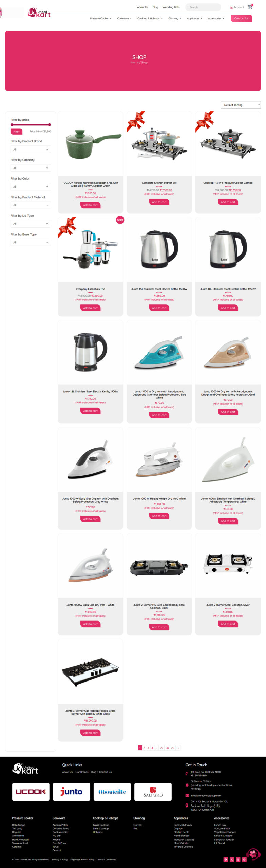The width and height of the screenshot is (266, 868).
Task: Open the X (Twitter) social icon
Action: click(232, 859)
